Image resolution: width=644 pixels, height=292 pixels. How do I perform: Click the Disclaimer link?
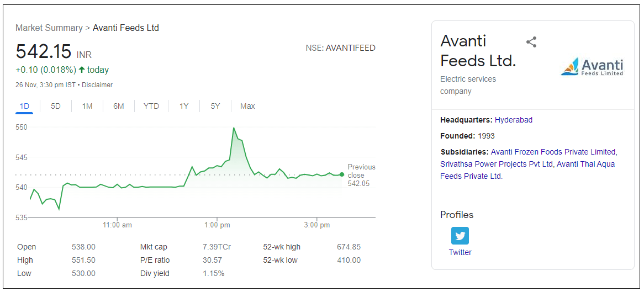pos(97,85)
